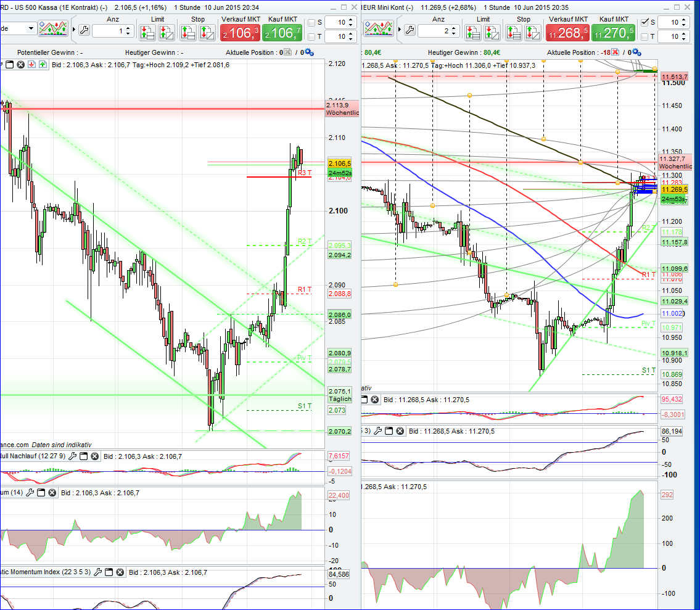This screenshot has width=700, height=610.
Task: Open Stochastic Momentum Index (22 3 5 3) settings wrench
Action: coord(98,572)
